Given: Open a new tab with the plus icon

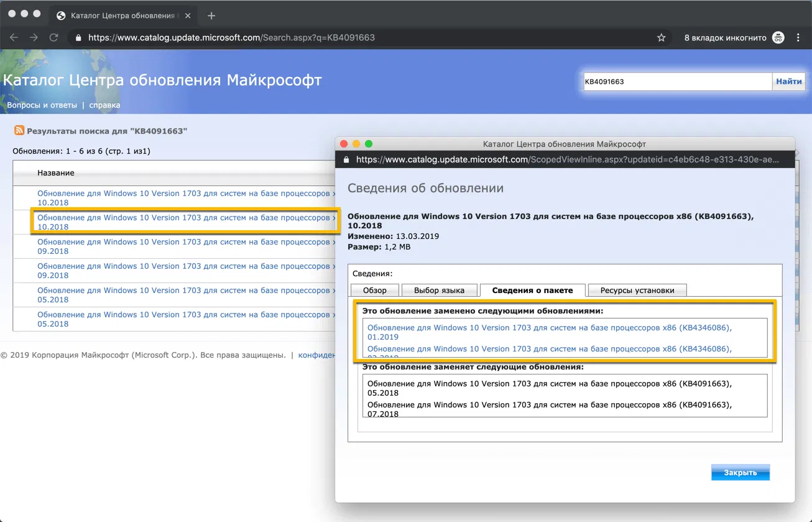Looking at the screenshot, I should point(211,16).
